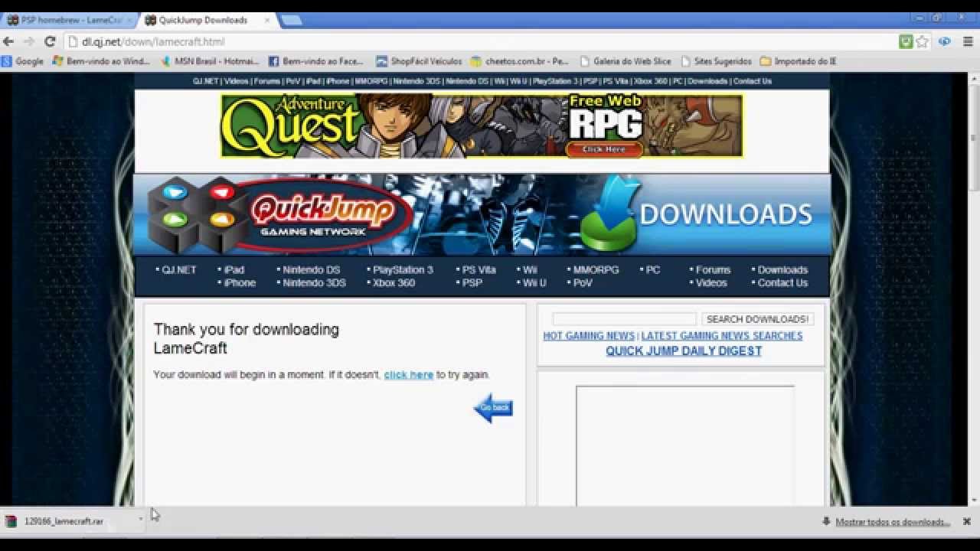Open the downloaded 129186_lamecraft.rar file
The height and width of the screenshot is (551, 980).
click(64, 521)
